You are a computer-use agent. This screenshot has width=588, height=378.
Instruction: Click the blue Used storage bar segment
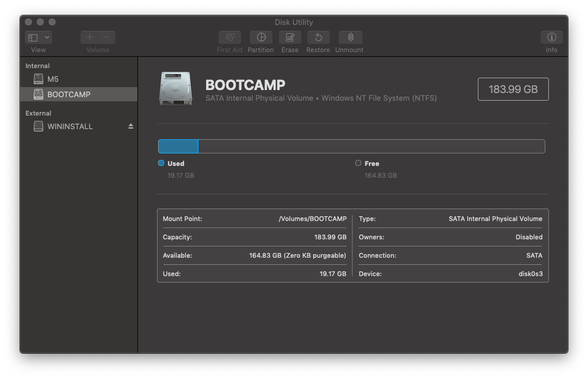pyautogui.click(x=178, y=146)
